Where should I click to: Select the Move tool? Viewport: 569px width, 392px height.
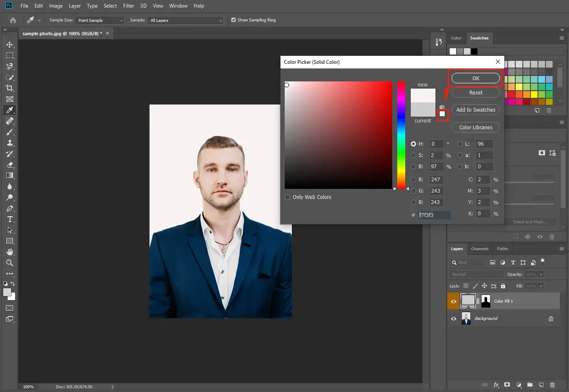[10, 44]
